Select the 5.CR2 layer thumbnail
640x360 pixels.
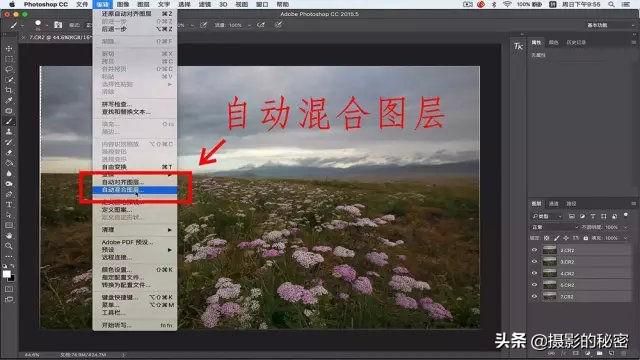click(549, 285)
